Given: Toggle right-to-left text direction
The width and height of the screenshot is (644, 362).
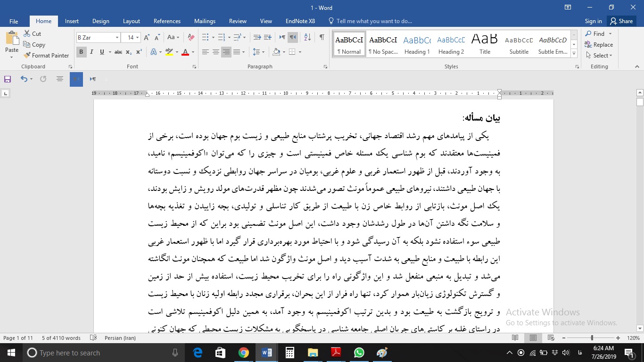Looking at the screenshot, I should click(293, 36).
